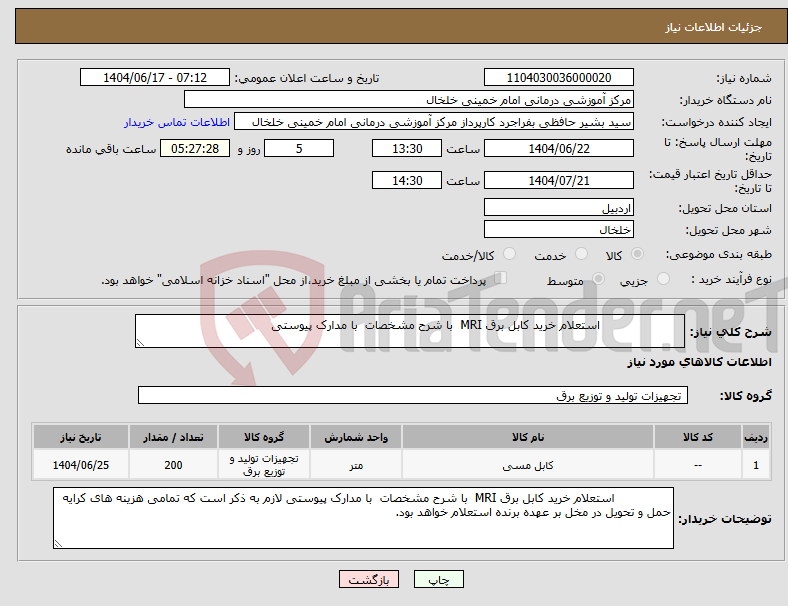Click the validity time field 14:30
788x606 pixels.
tap(407, 180)
